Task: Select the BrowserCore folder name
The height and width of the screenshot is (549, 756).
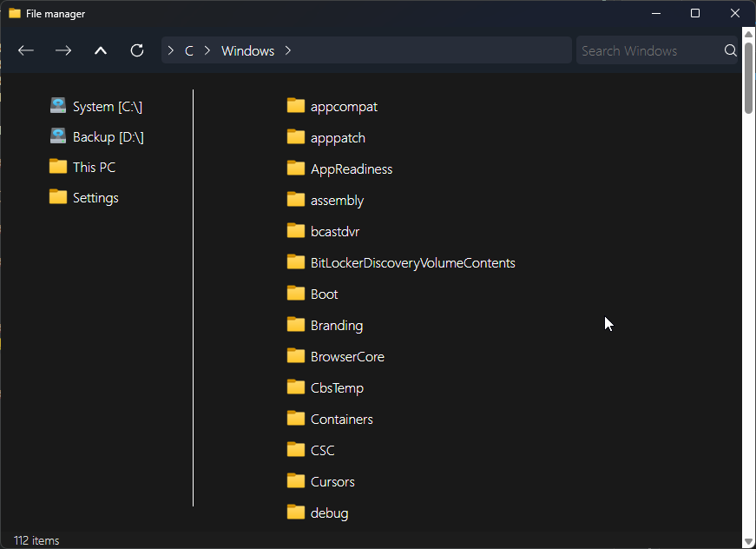Action: 347,356
